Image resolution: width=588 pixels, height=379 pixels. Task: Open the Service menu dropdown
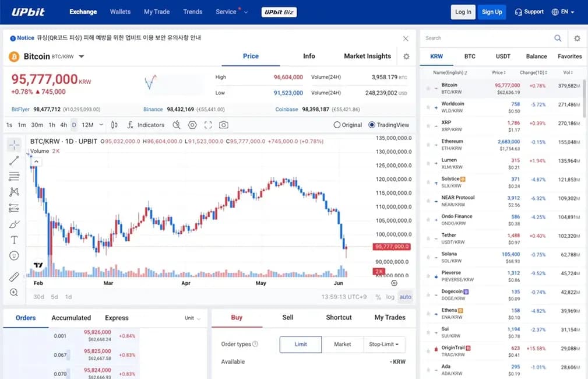point(231,12)
